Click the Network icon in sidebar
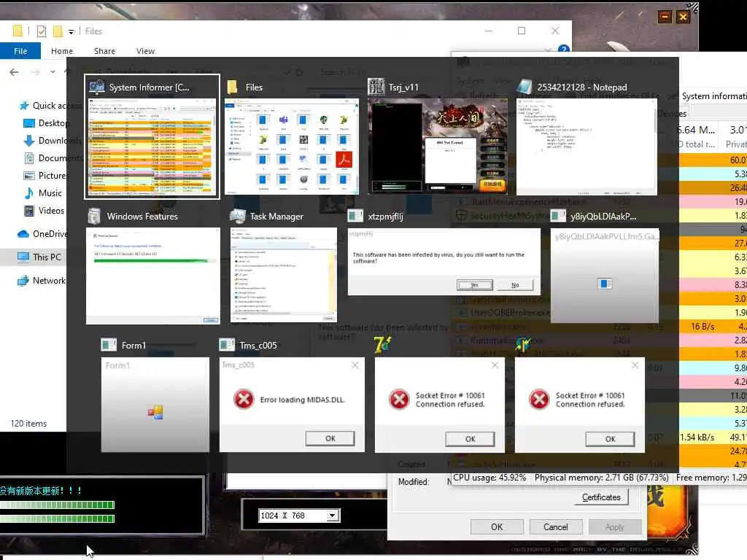Screen dimensions: 747x560 23,281
